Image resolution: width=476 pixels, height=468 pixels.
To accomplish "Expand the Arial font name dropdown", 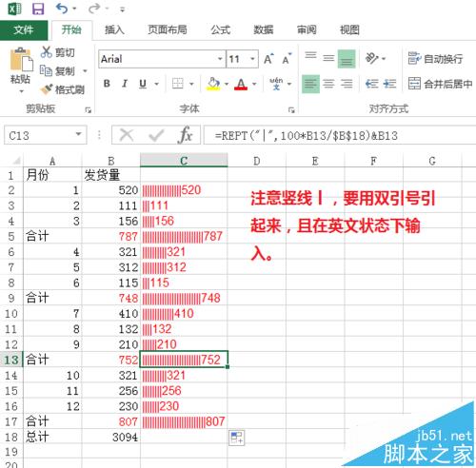I will [220, 59].
